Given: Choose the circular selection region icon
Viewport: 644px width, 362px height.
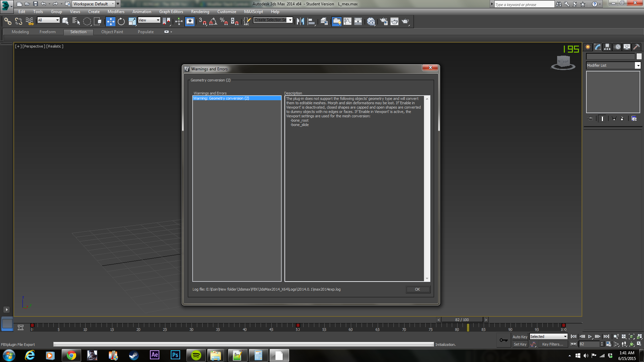Looking at the screenshot, I should pyautogui.click(x=87, y=21).
